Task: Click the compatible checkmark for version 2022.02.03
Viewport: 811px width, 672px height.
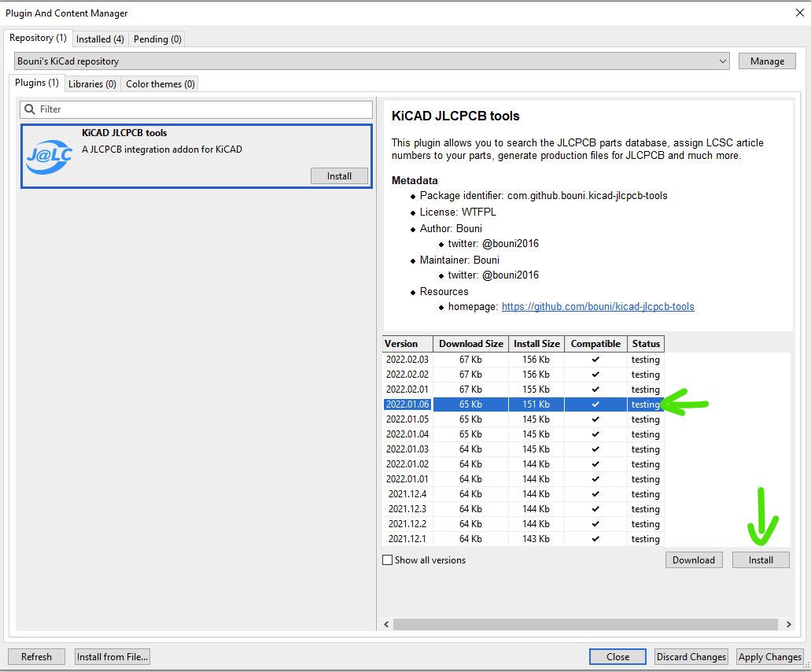Action: 595,360
